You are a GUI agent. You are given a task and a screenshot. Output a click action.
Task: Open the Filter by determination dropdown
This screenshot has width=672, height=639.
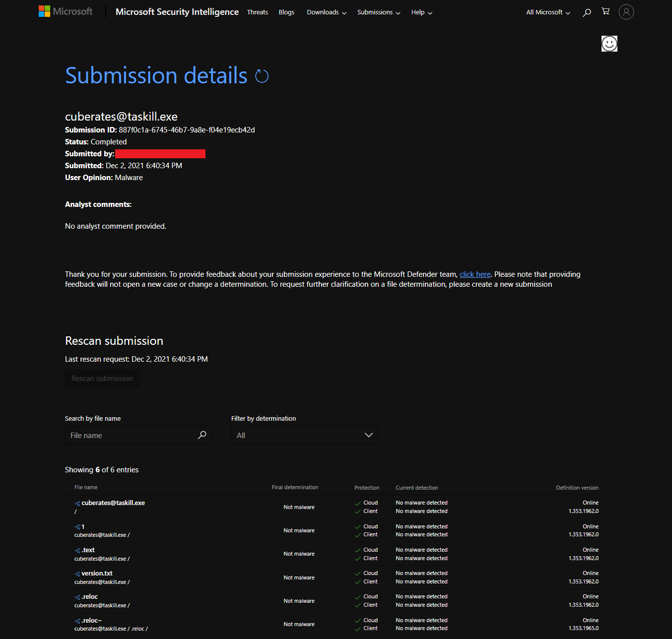(304, 435)
